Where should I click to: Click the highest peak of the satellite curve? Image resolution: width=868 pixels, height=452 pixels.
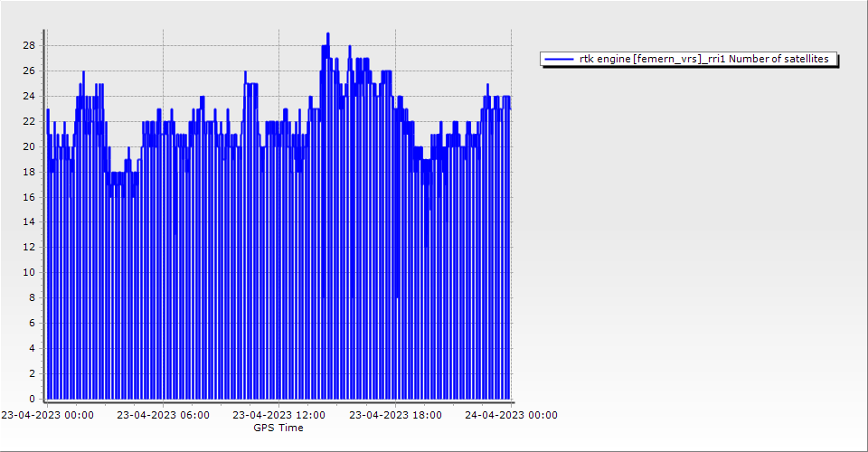[x=327, y=33]
